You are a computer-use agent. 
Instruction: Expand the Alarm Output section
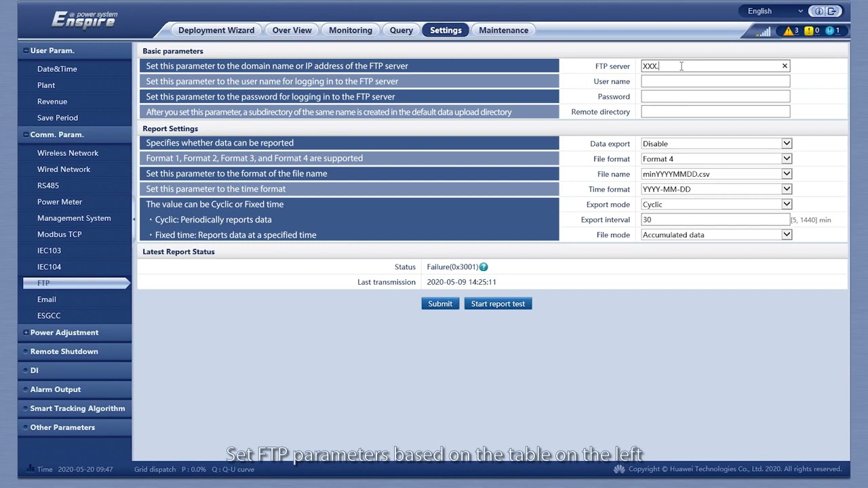pos(75,389)
